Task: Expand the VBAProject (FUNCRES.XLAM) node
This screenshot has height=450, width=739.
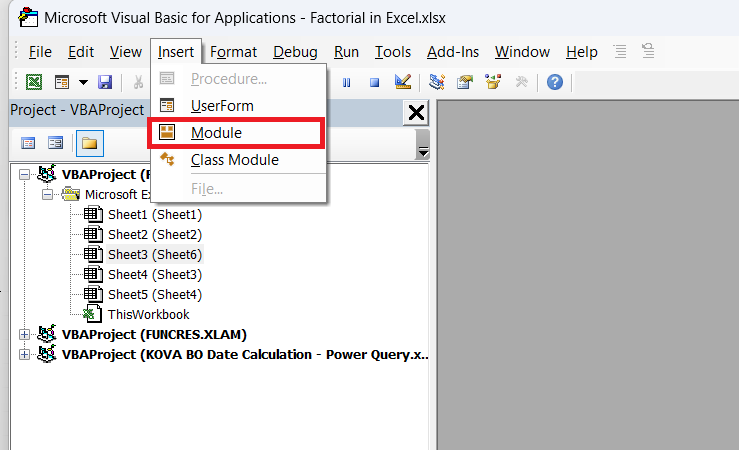Action: [24, 335]
